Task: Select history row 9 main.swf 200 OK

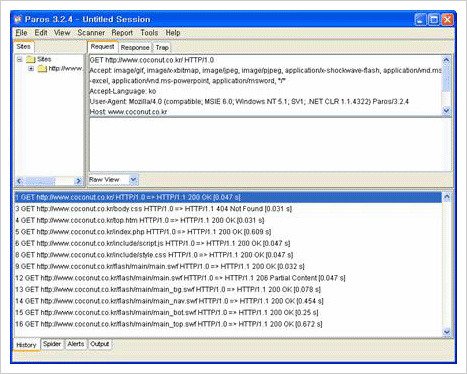Action: pyautogui.click(x=228, y=266)
